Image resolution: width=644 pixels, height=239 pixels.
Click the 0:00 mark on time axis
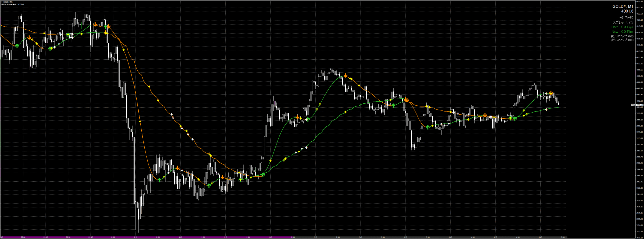point(113,237)
